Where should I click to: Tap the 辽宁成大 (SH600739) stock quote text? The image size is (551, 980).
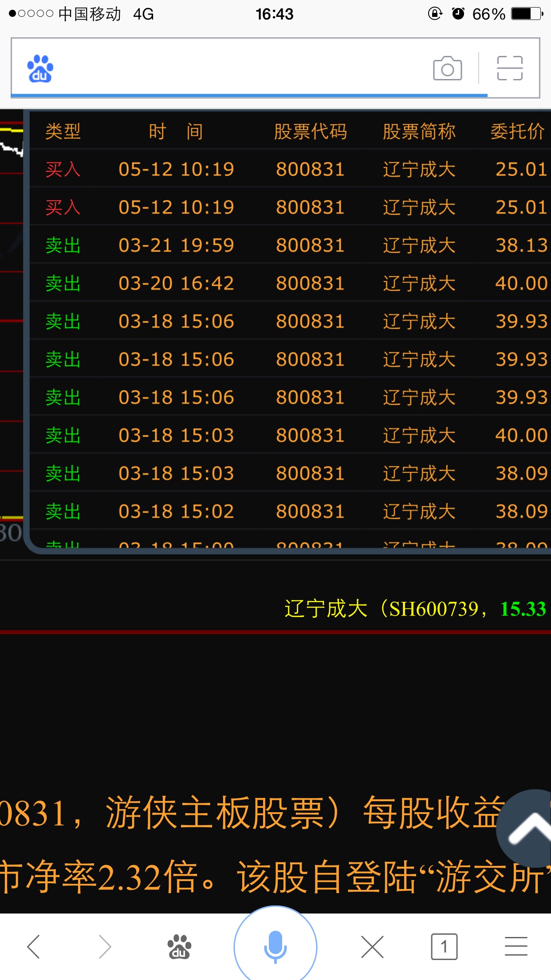[415, 609]
